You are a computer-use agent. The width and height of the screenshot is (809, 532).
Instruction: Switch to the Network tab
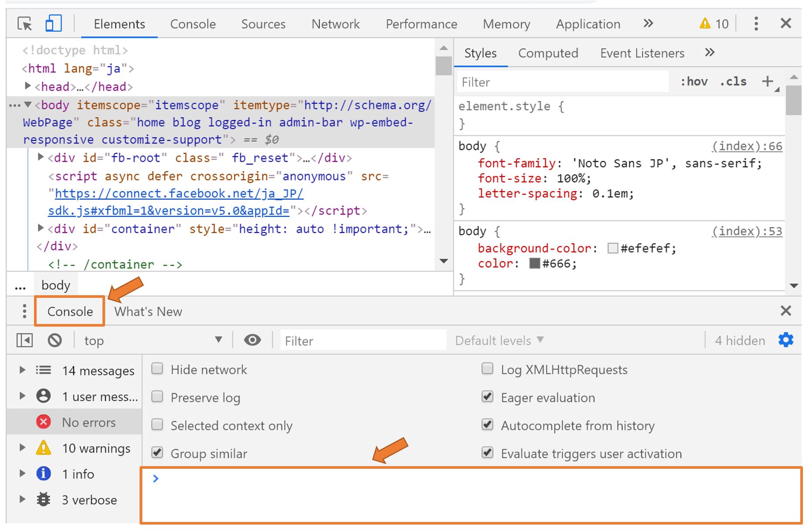pos(335,24)
